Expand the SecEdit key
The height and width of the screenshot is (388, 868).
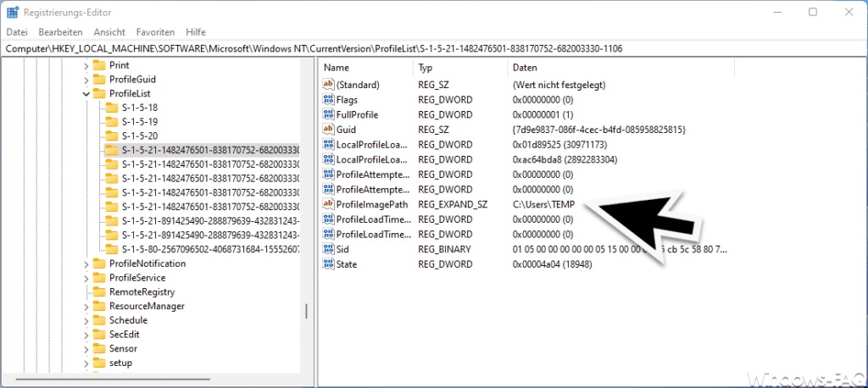click(x=86, y=335)
